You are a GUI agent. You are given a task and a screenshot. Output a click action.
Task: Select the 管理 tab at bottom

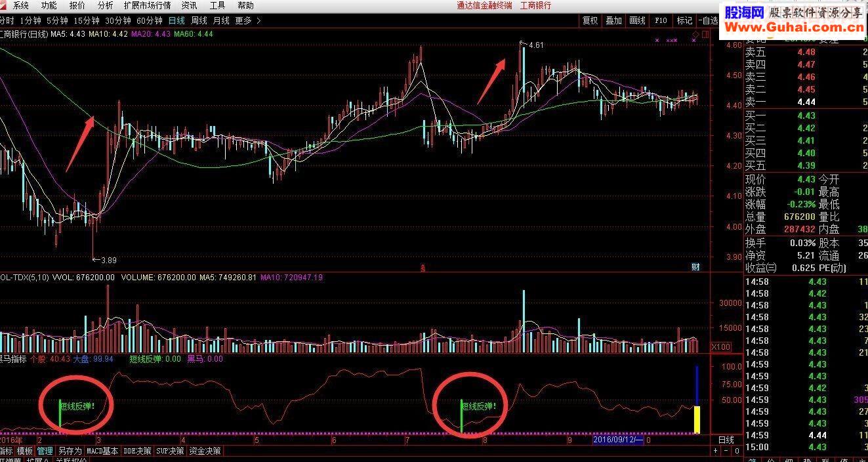pos(45,451)
